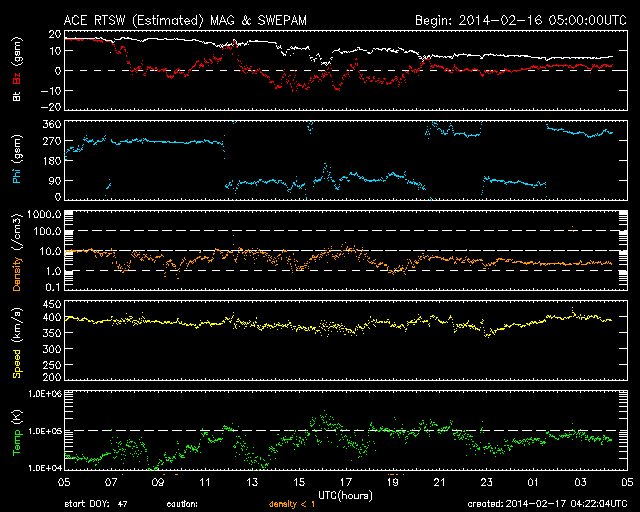This screenshot has width=640, height=512.
Task: Click the 'UTC(hours)' x-axis title
Action: [x=345, y=495]
